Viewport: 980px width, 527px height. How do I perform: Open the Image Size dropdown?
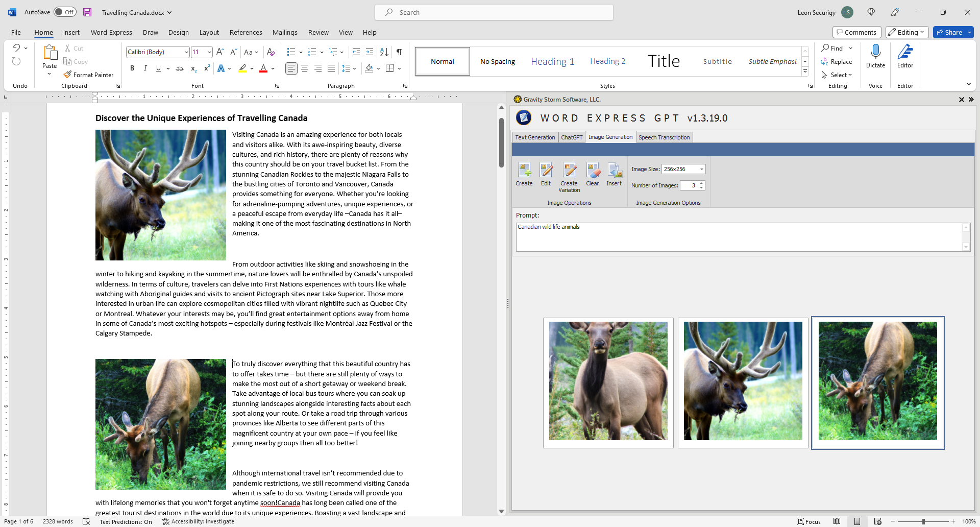pyautogui.click(x=701, y=169)
